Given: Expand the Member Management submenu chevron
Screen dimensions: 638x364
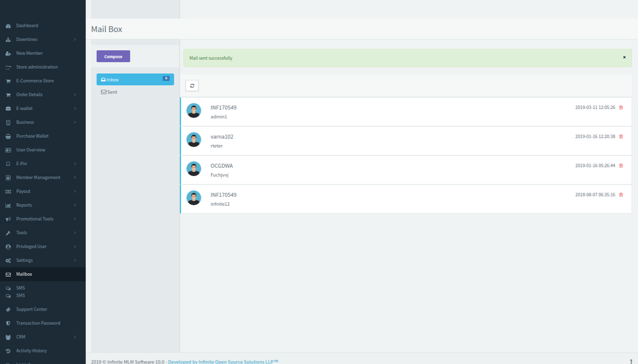Looking at the screenshot, I should tap(75, 178).
